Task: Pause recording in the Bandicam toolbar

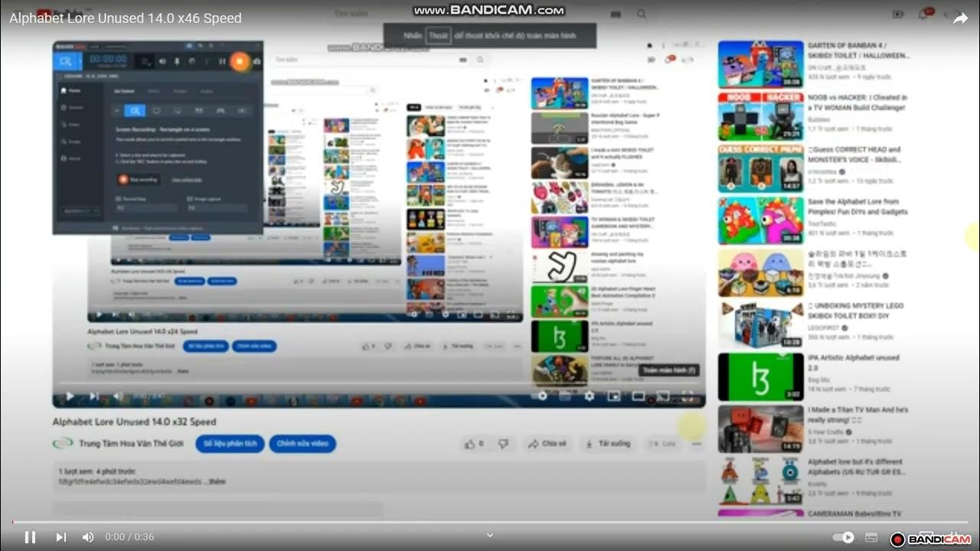Action: coord(222,61)
